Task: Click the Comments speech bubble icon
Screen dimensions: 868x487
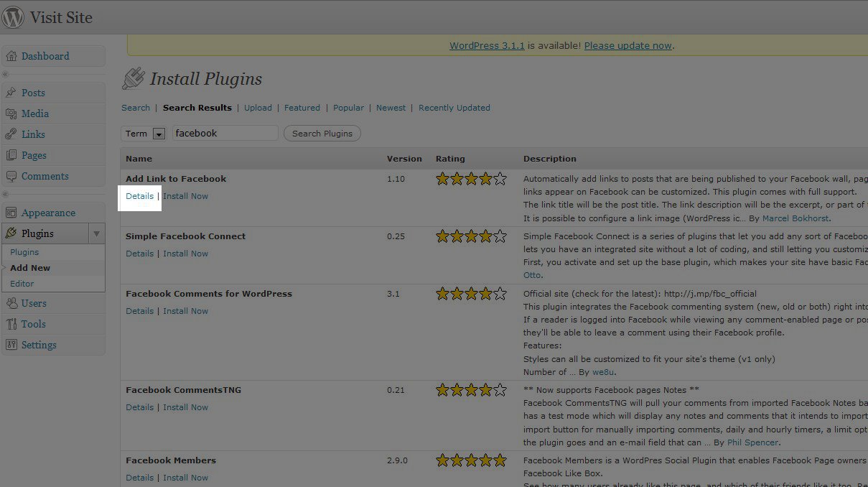Action: click(x=11, y=176)
